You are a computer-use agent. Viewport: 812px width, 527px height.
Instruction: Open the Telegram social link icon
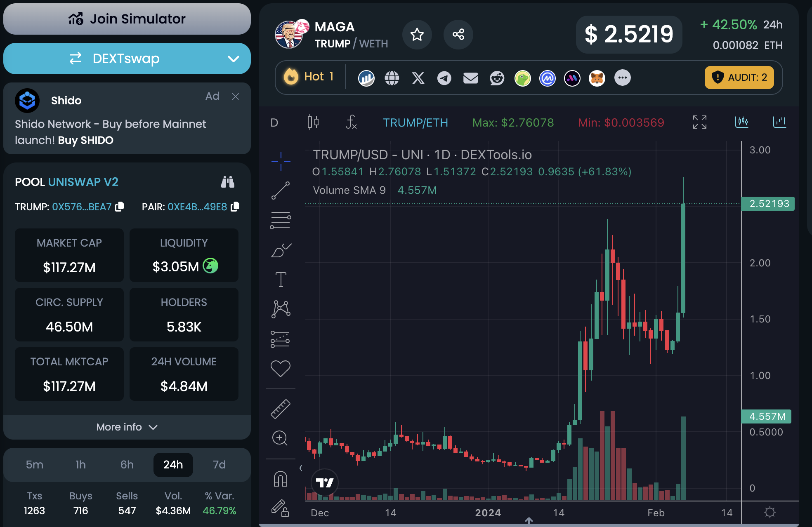444,78
